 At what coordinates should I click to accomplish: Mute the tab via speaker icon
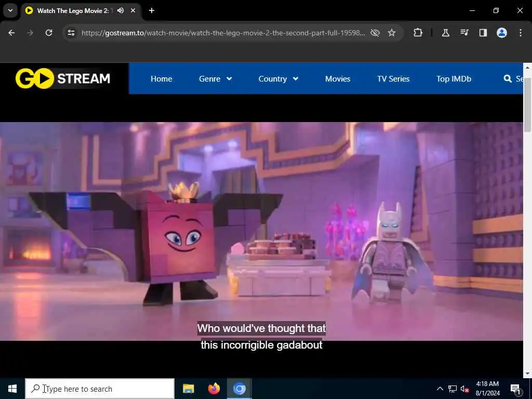point(121,10)
